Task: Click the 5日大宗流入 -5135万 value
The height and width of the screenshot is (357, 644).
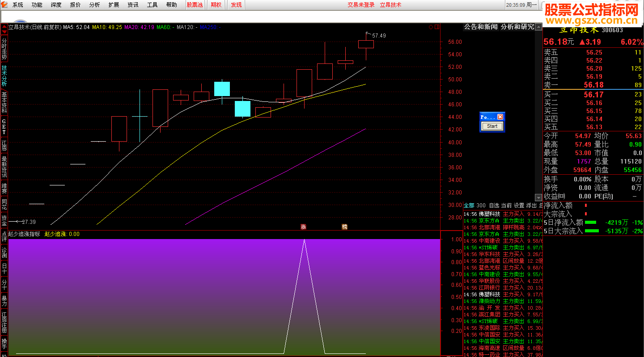Action: [x=617, y=231]
